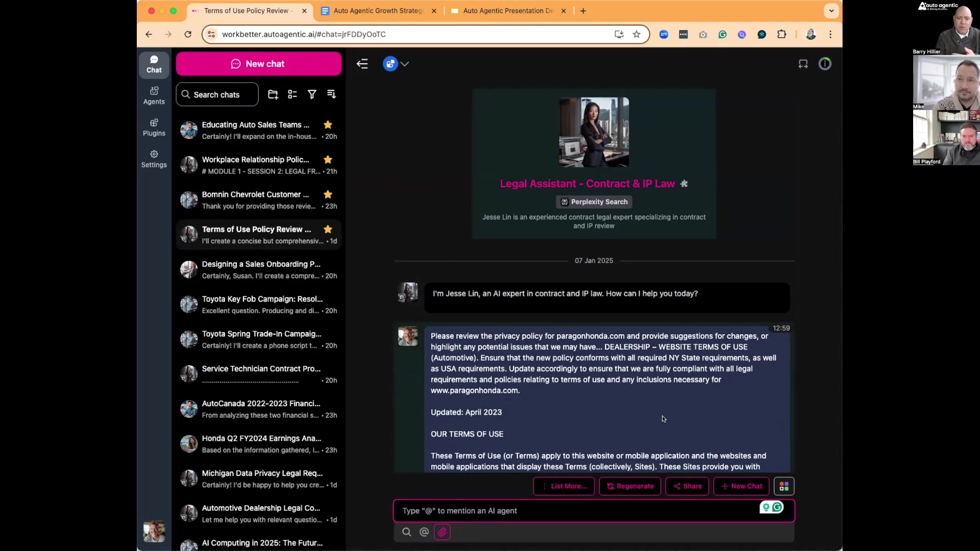Click the info icon at top right
The height and width of the screenshot is (551, 980).
coord(825,64)
